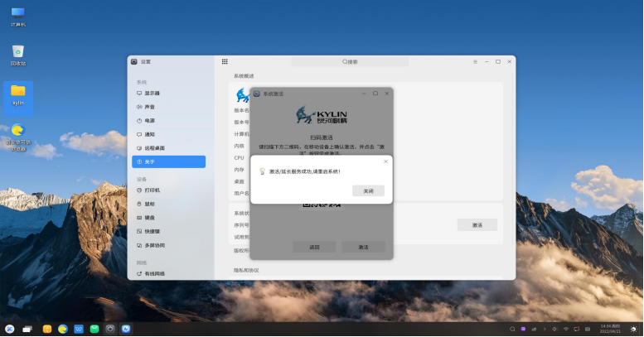
Task: Click the Wi-Fi icon in system tray
Action: pyautogui.click(x=566, y=329)
